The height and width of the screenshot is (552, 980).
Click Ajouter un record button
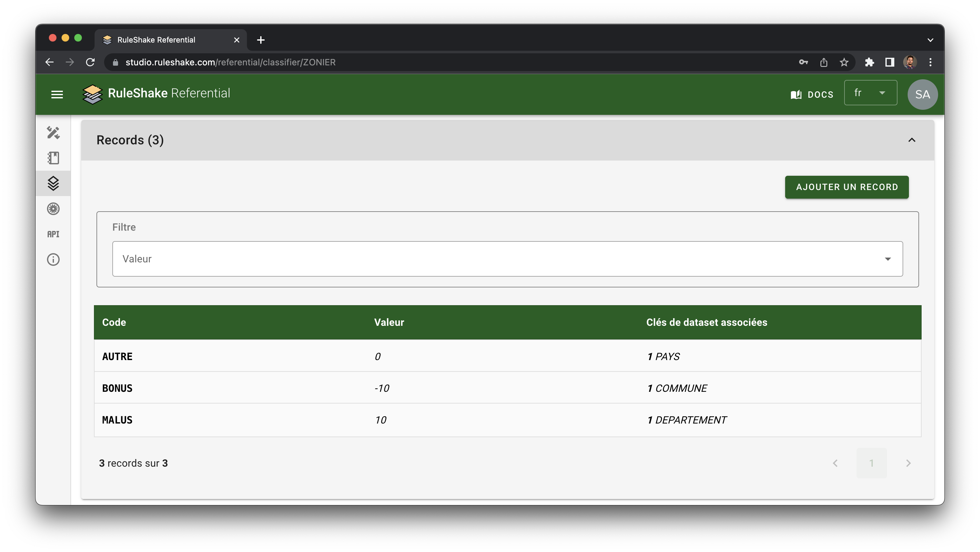[846, 187]
